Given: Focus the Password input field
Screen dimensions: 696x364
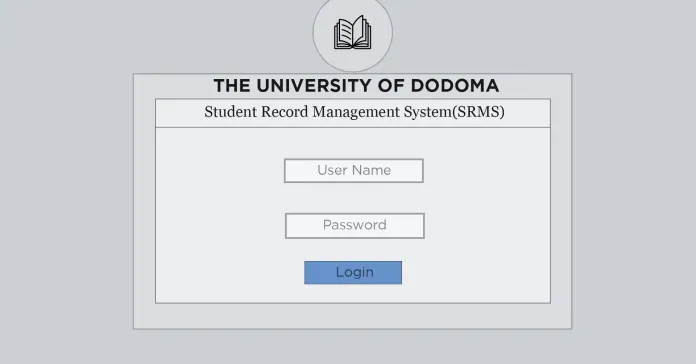Looking at the screenshot, I should coord(355,226).
